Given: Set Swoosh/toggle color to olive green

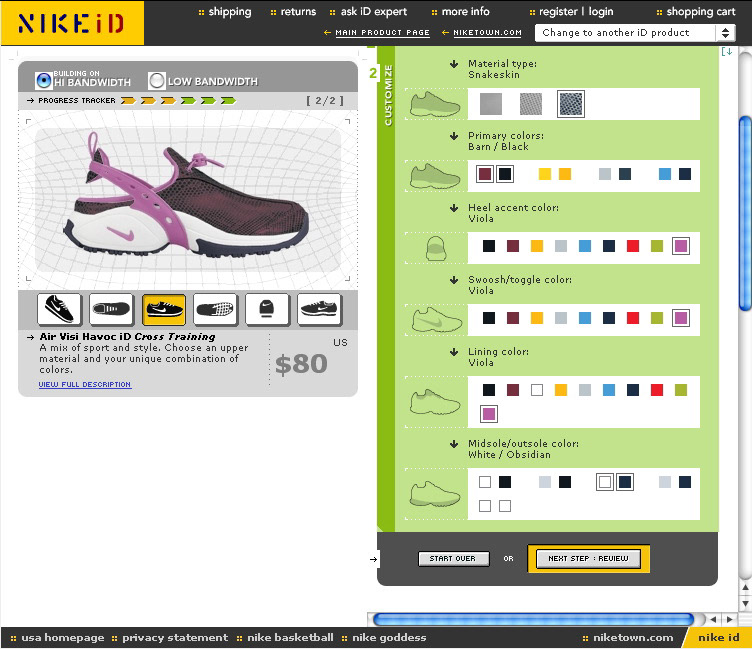Looking at the screenshot, I should click(657, 318).
